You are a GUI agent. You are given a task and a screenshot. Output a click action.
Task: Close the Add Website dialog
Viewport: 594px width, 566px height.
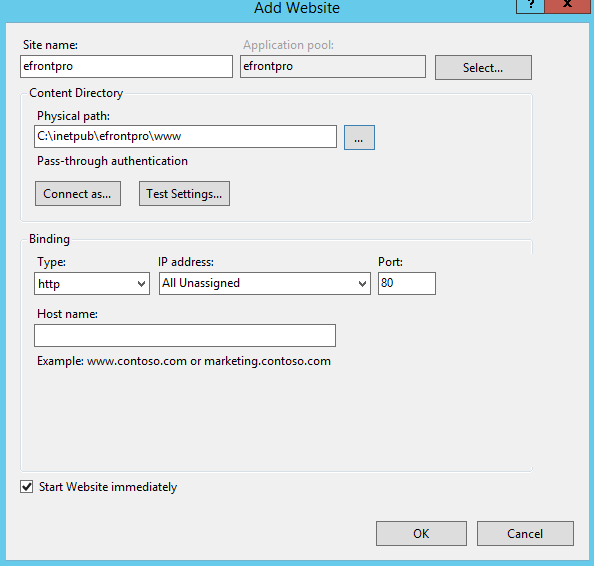coord(567,6)
